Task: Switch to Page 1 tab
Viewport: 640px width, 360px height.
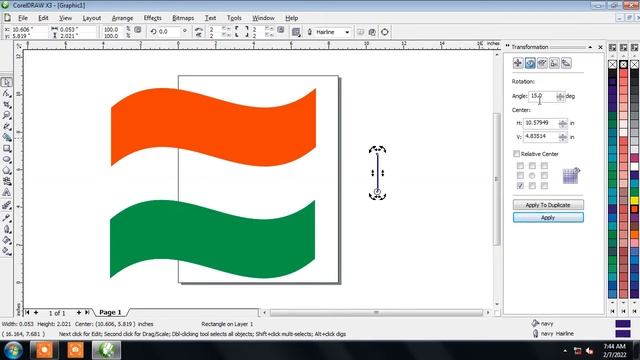Action: tap(110, 312)
